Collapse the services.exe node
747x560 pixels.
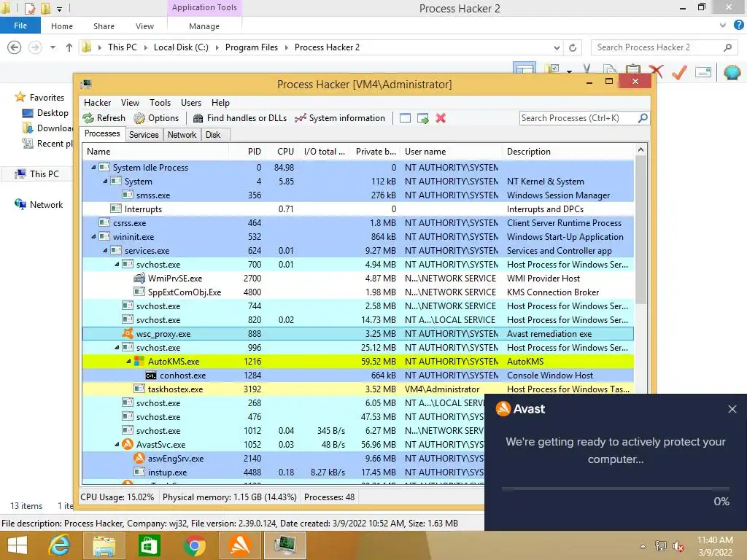coord(105,250)
